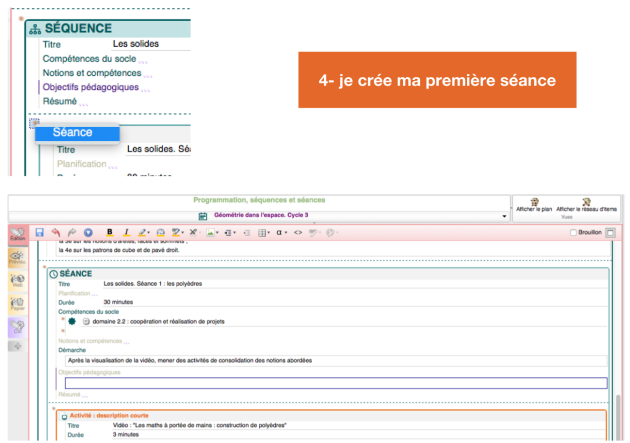
Task: Click Objectifs pédagogiques in the Séquence block
Action: (90, 87)
